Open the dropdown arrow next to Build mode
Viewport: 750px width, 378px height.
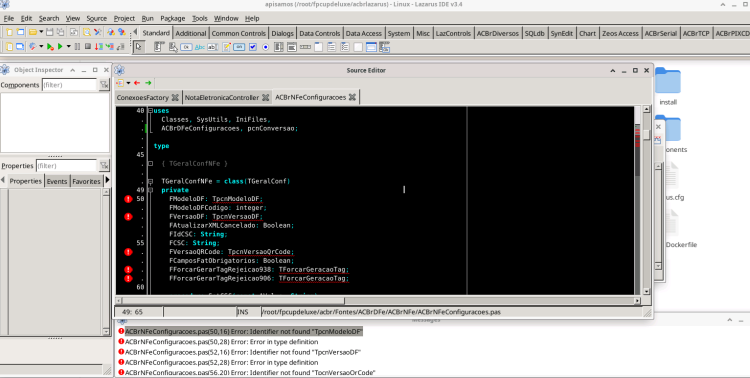41,46
